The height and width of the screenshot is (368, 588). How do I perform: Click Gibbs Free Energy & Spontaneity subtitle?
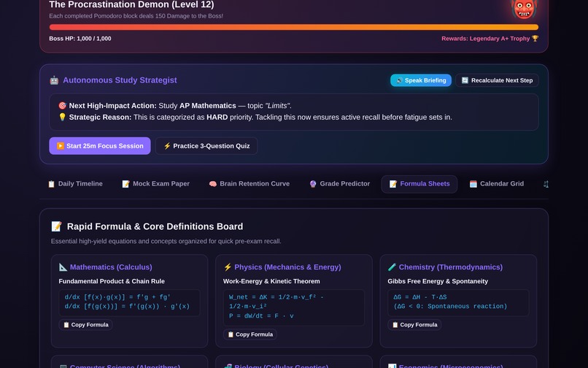438,281
